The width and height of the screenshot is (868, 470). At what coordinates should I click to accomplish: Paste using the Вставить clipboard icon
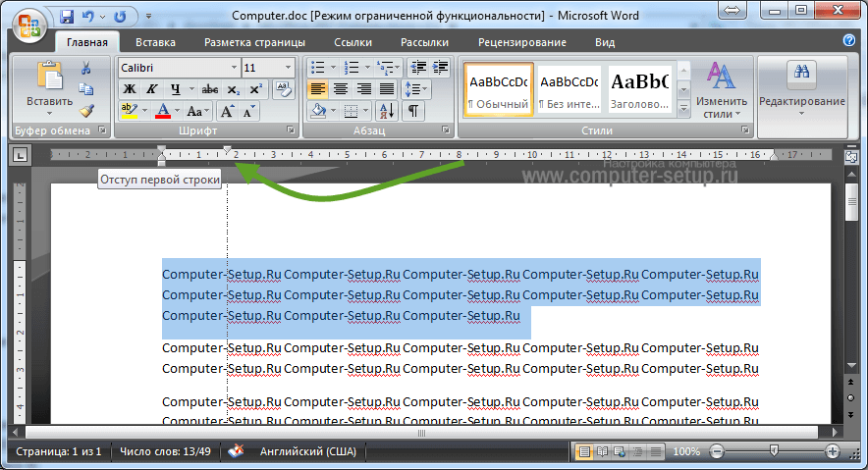[x=49, y=77]
